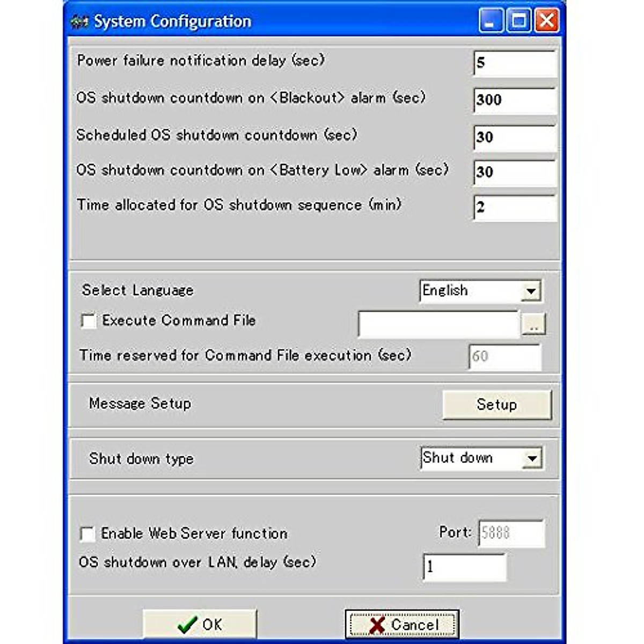
Task: Enable Web Server function checkbox
Action: coord(87,534)
